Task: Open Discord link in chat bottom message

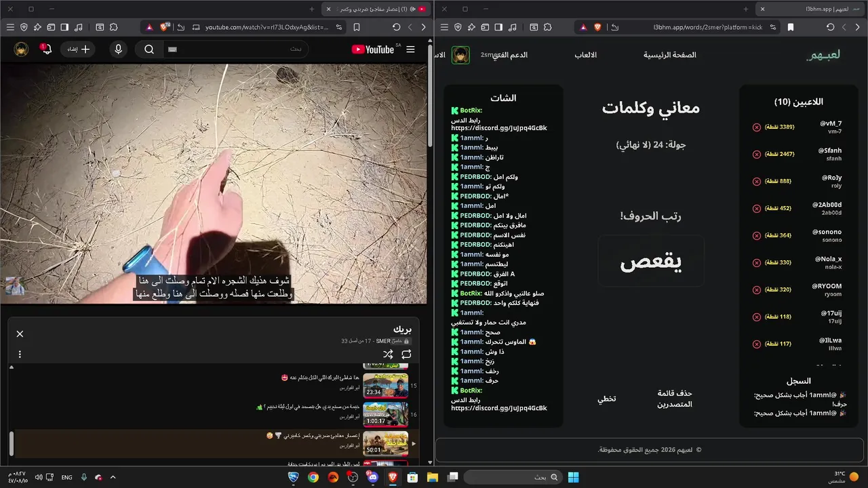Action: (x=498, y=408)
